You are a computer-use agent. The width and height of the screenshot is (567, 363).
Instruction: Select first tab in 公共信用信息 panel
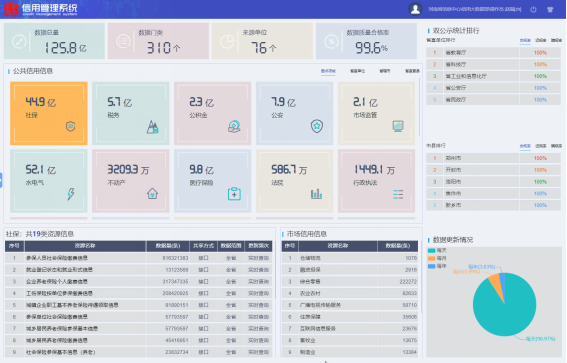(328, 71)
